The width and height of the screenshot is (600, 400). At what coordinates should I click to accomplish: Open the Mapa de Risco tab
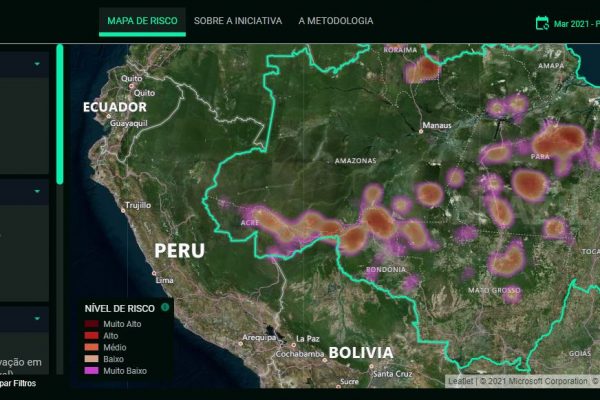tap(142, 20)
